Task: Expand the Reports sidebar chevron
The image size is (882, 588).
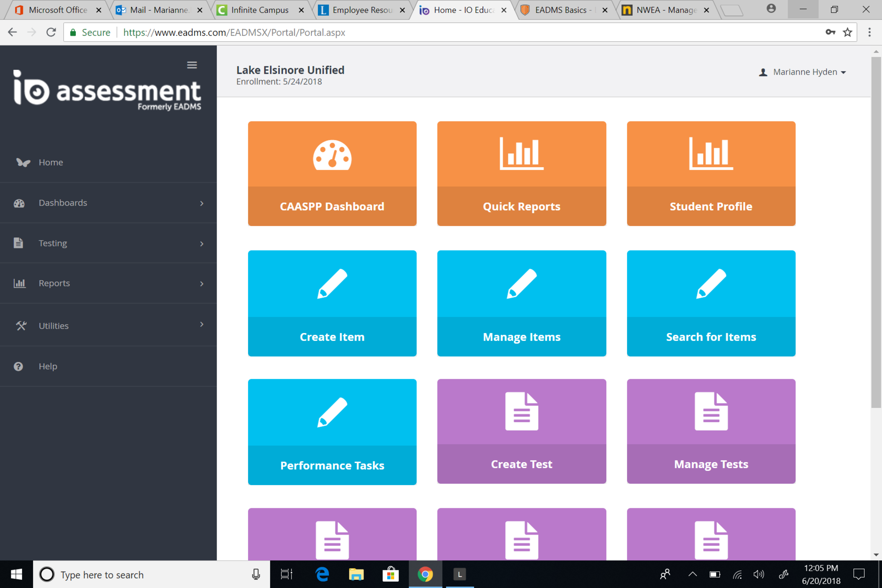Action: click(202, 283)
